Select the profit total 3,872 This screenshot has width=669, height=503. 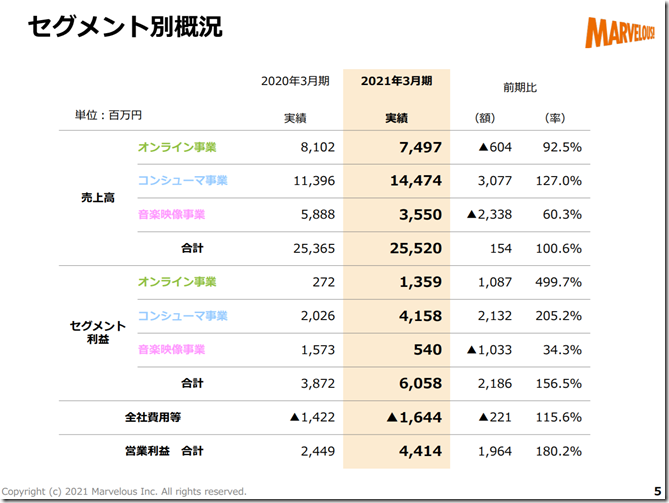coord(318,384)
